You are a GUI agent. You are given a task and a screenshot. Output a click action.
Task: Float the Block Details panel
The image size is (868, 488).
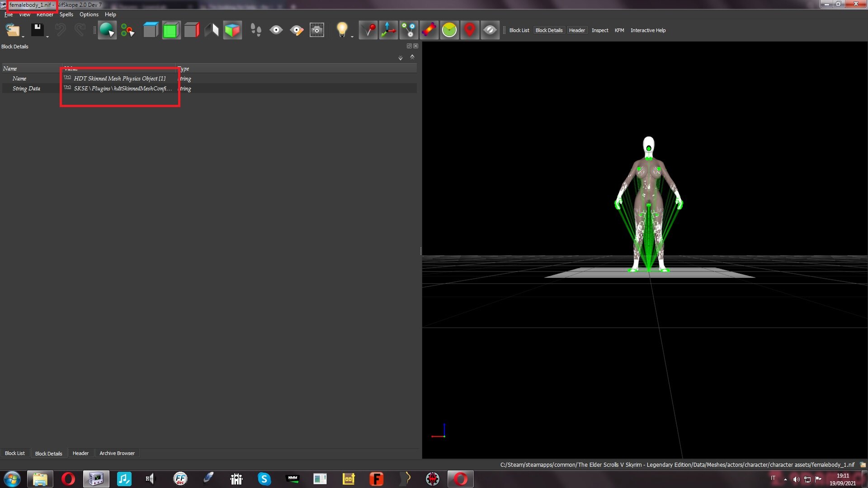click(x=409, y=46)
